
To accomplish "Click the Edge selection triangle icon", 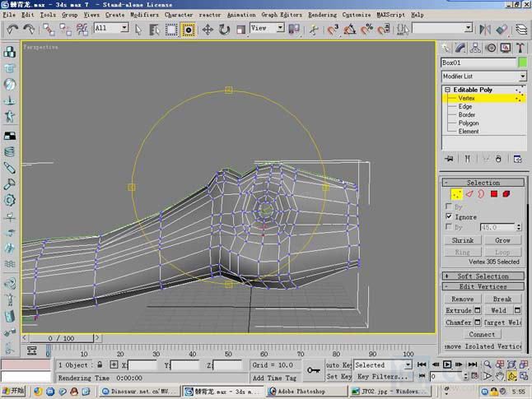I will [469, 194].
